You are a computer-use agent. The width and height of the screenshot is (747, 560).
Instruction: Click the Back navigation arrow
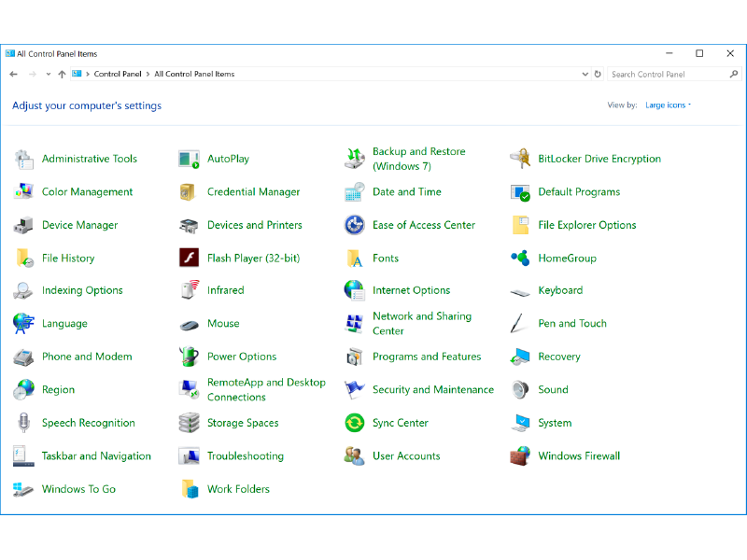pos(14,74)
